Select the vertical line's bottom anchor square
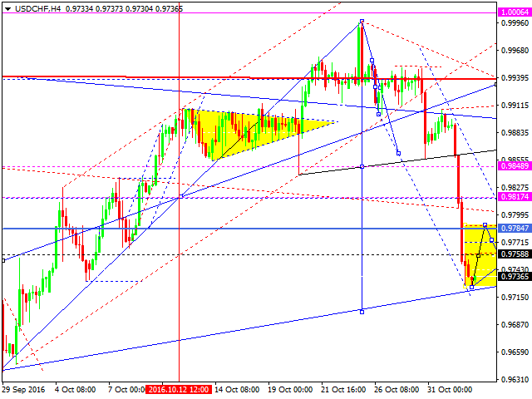Viewport: 532px width, 399px height. [362, 312]
